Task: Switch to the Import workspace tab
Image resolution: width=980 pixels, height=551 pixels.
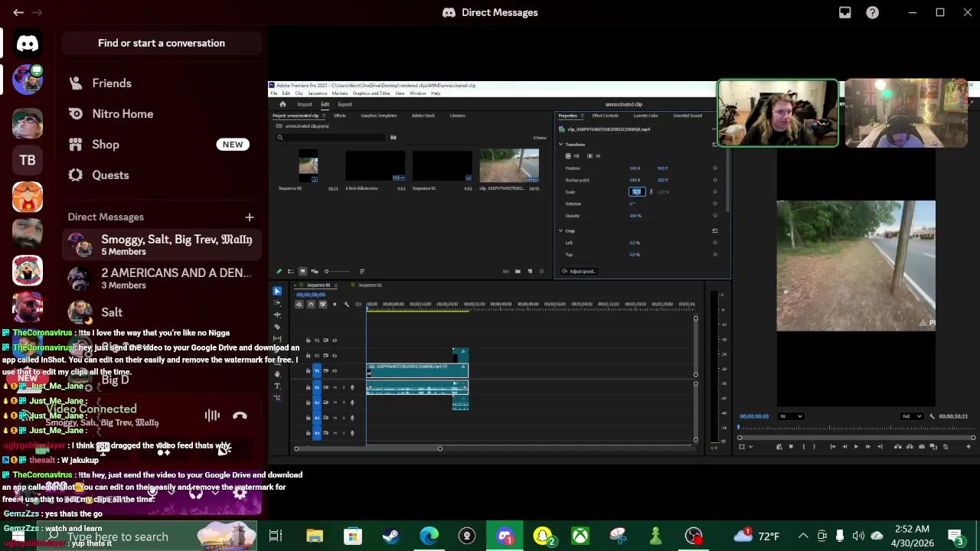Action: [x=305, y=104]
